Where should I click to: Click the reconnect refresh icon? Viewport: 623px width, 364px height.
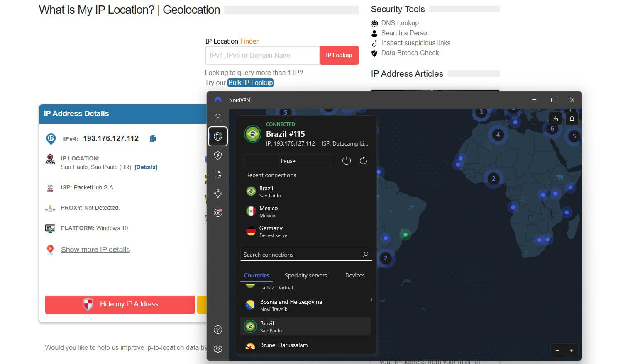coord(363,160)
